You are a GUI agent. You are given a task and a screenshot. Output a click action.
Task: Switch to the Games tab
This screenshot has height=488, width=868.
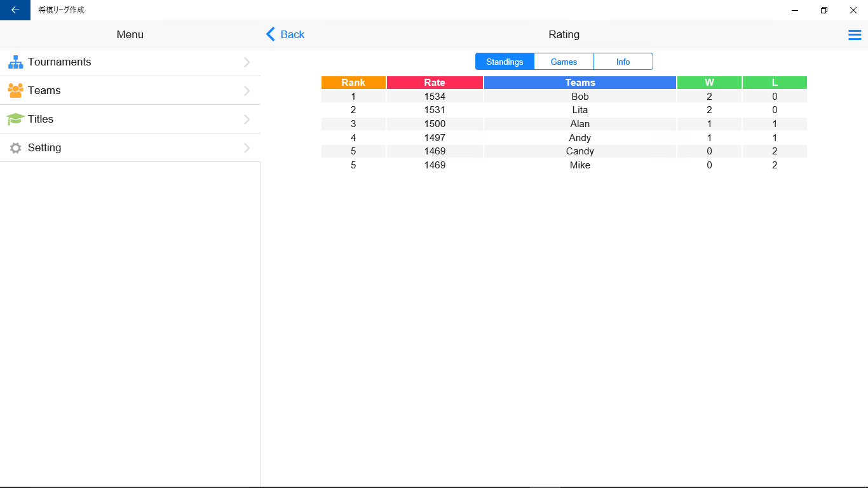pos(564,62)
